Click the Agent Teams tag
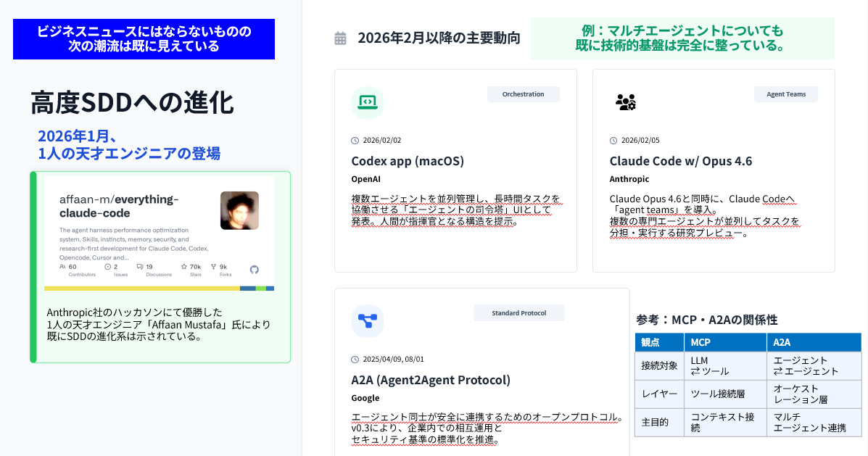 point(785,94)
